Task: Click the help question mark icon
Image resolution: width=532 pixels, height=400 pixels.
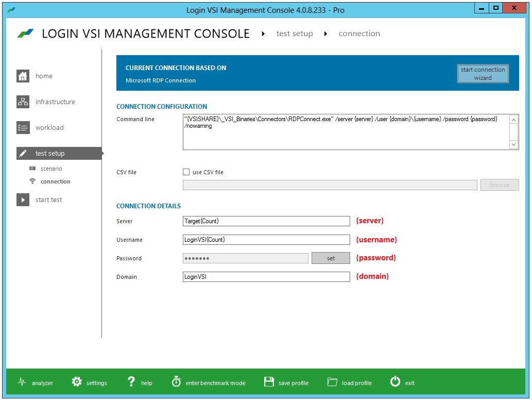Action: [131, 381]
